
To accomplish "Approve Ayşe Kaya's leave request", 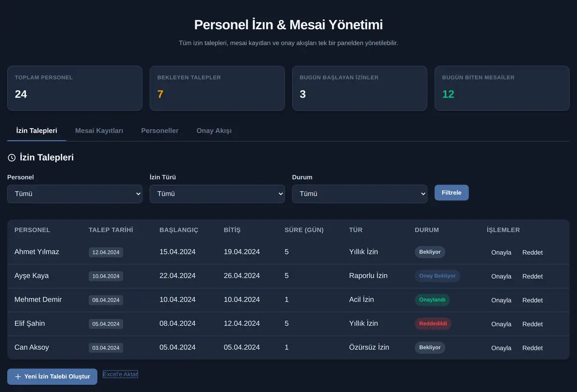I will point(501,276).
